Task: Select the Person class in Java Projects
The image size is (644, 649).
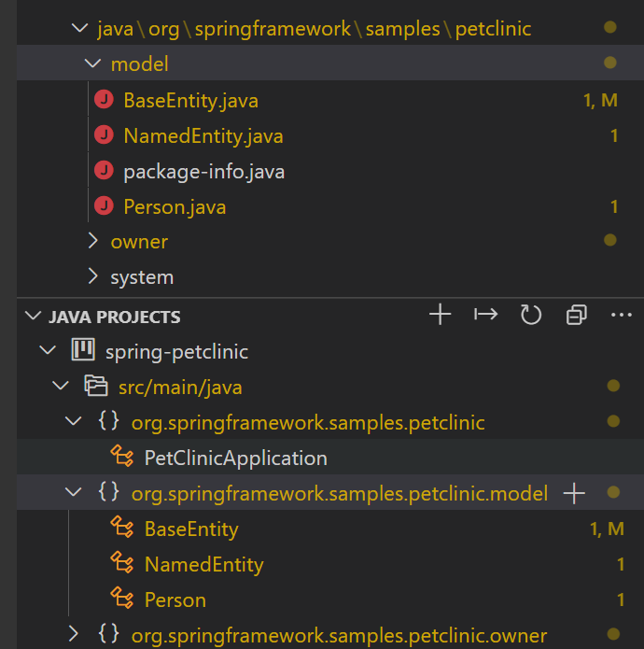Action: click(x=175, y=600)
